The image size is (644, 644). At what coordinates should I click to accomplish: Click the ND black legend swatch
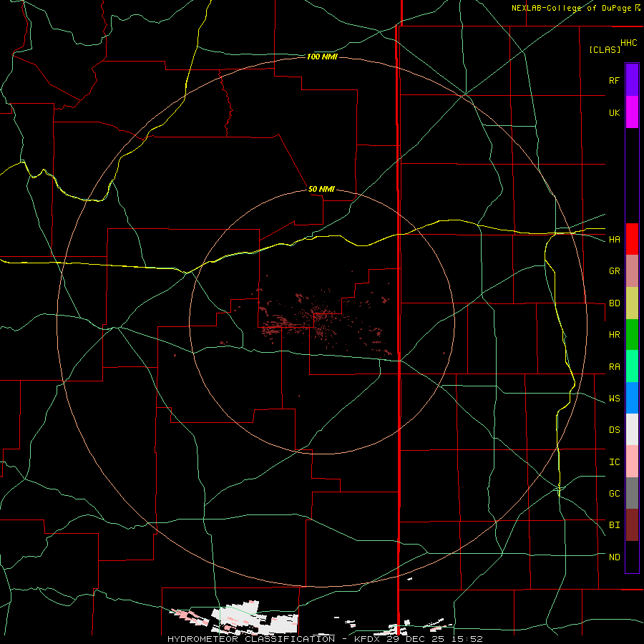click(x=632, y=557)
